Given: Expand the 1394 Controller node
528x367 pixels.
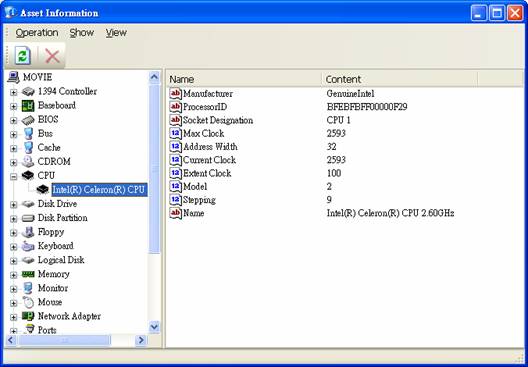Looking at the screenshot, I should click(x=13, y=92).
